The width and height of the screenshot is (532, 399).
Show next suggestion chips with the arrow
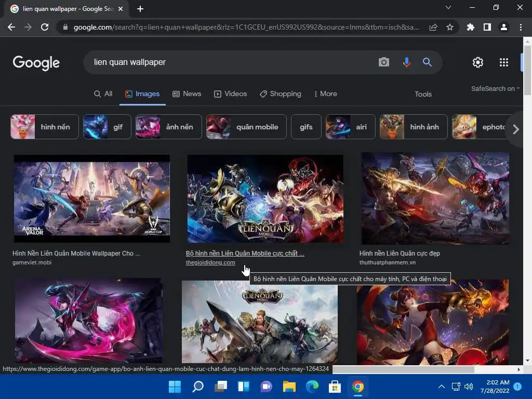(516, 129)
